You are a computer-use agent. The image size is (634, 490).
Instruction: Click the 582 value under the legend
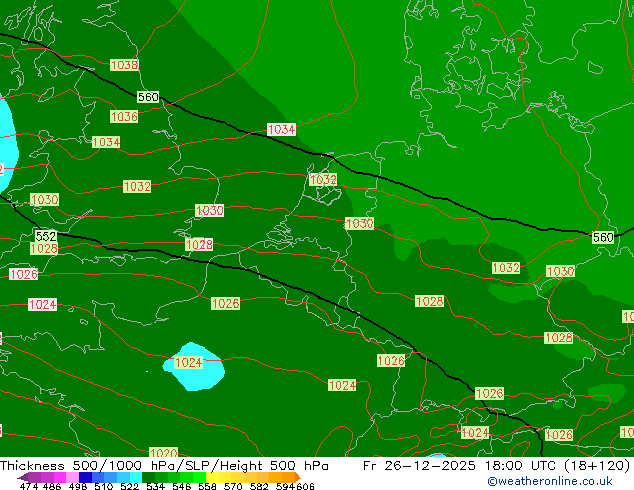[x=259, y=486]
